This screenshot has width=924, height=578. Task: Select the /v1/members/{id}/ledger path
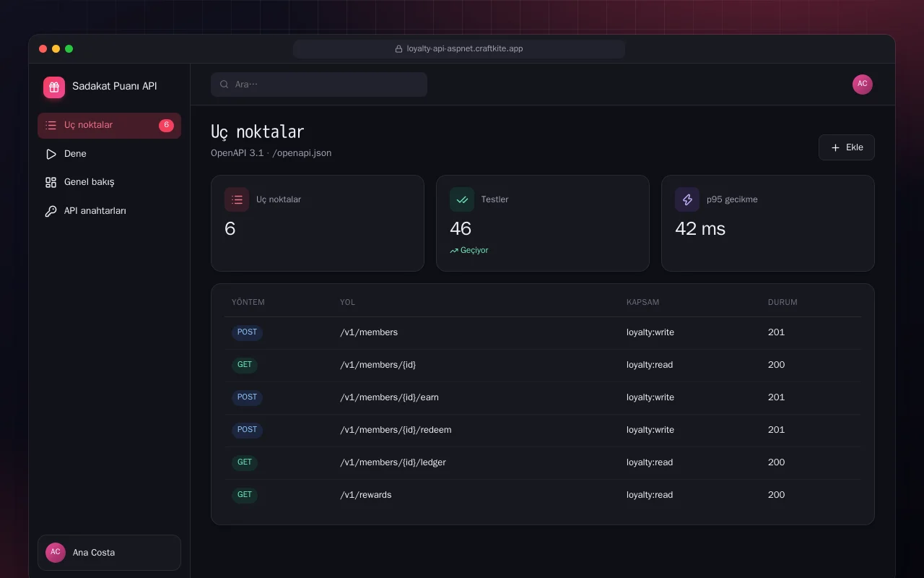[x=393, y=462]
